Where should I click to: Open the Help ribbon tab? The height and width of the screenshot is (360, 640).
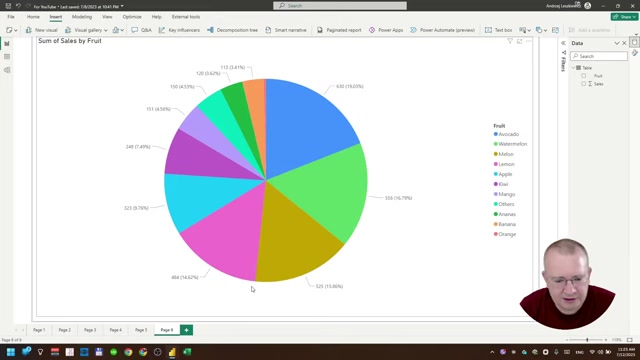coord(156,17)
